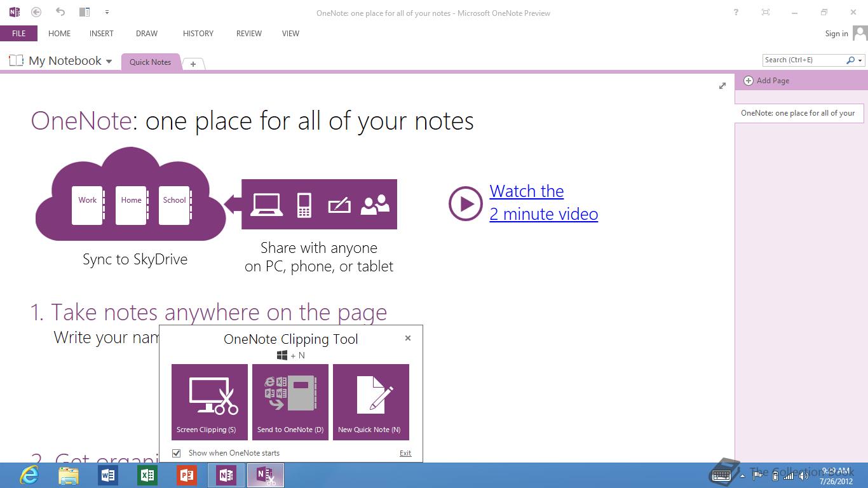
Task: Uncheck 'Show when OneNote starts'
Action: [177, 453]
